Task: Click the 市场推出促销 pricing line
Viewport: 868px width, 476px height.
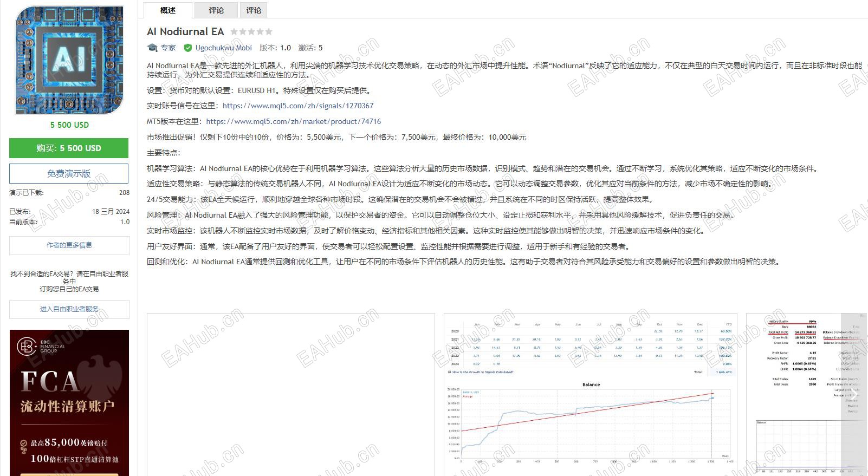Action: (x=336, y=137)
